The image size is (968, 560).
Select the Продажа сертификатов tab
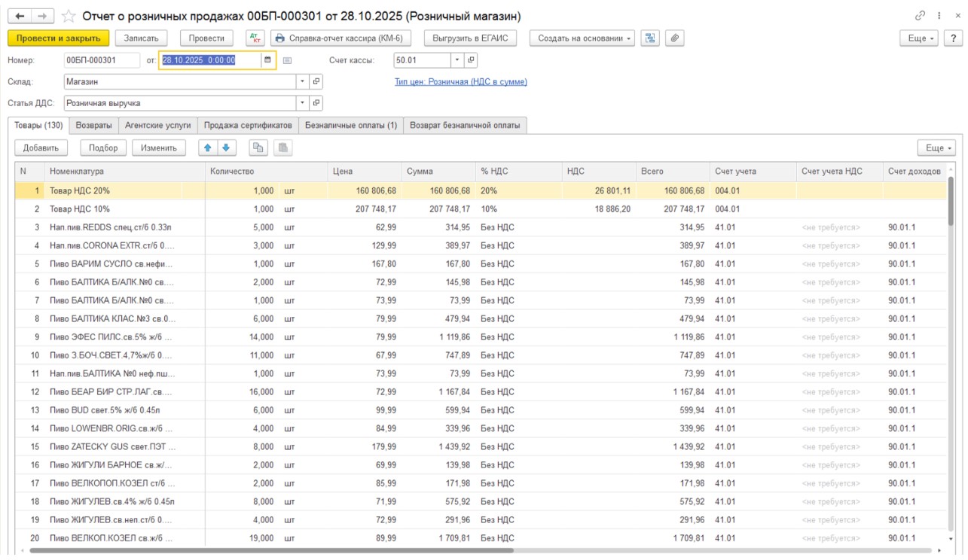(x=248, y=126)
